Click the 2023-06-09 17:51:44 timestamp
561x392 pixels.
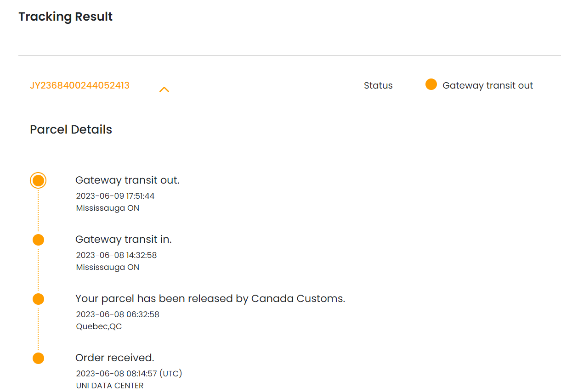[115, 196]
